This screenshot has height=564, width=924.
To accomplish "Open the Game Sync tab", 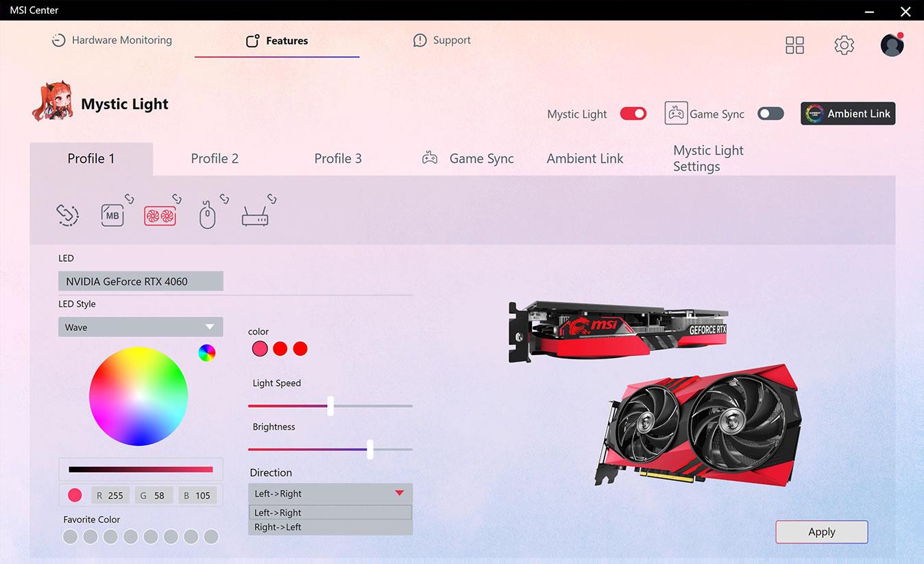I will click(x=467, y=158).
